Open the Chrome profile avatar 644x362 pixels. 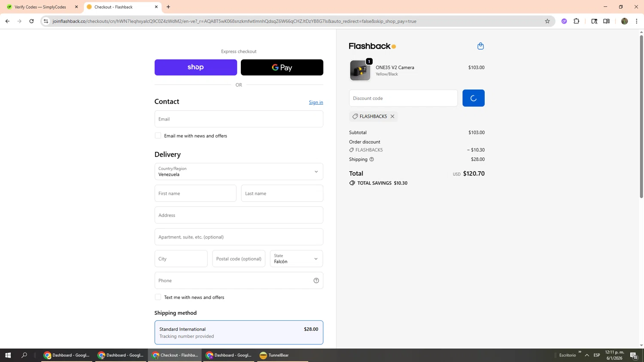624,21
